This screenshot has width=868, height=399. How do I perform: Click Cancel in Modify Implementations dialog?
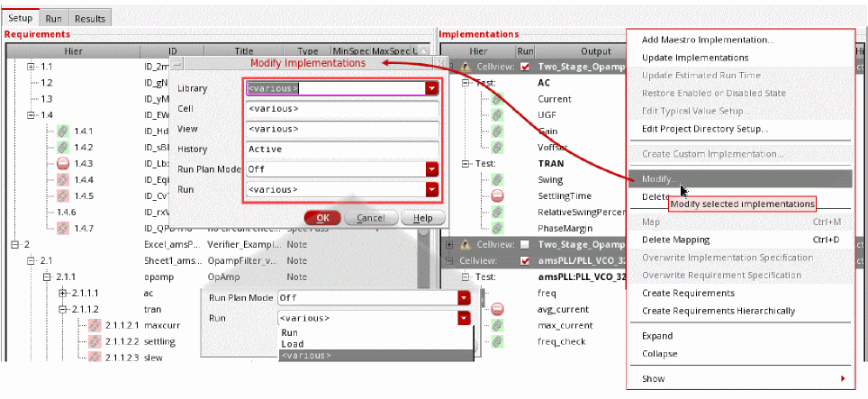(x=370, y=217)
